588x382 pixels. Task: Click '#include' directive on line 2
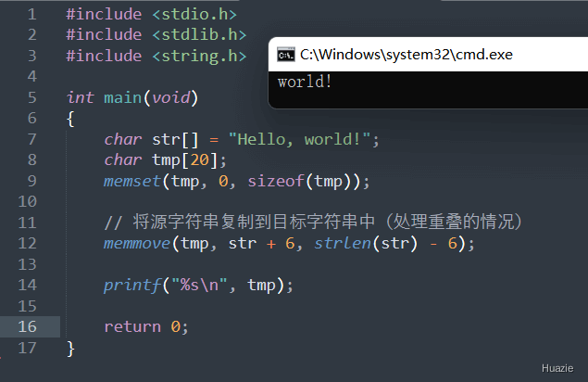click(104, 34)
